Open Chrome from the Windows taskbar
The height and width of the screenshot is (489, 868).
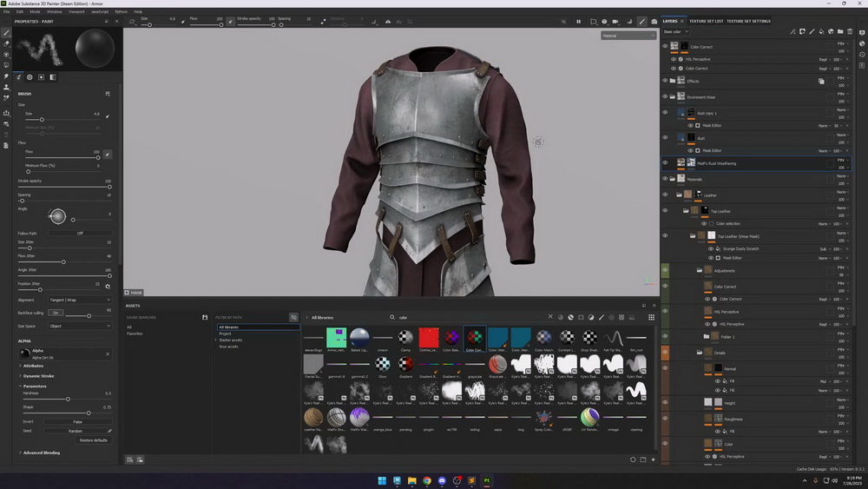pos(427,480)
